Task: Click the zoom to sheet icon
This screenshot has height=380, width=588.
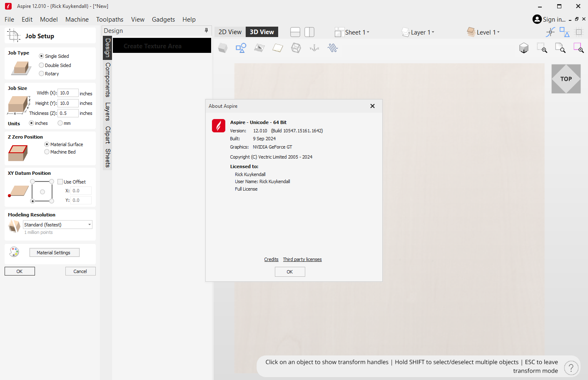Action: coord(561,48)
